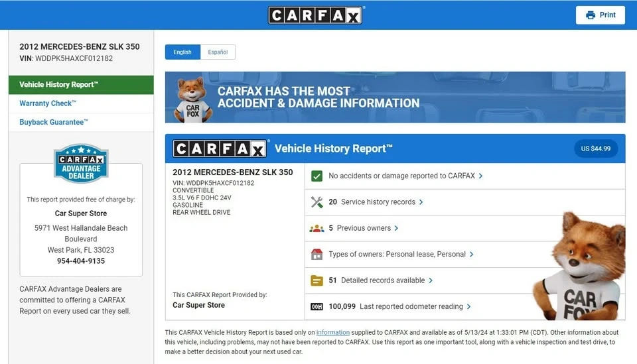Click GASOLINE fuel type text
Image resolution: width=637 pixels, height=364 pixels.
(x=188, y=205)
